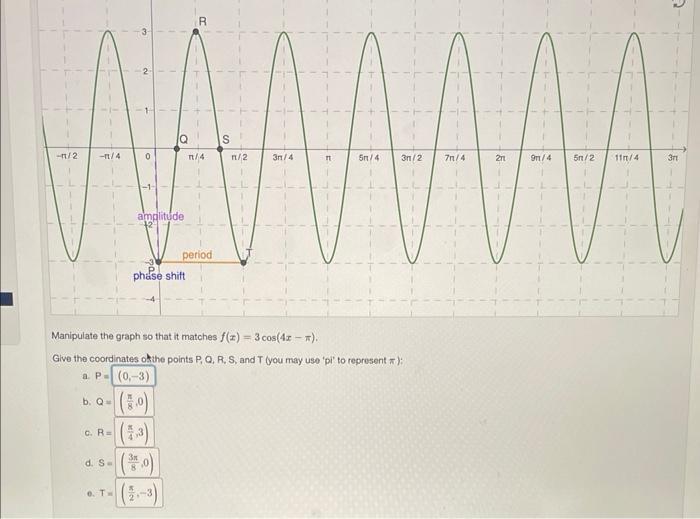Viewport: 700px width, 519px height.
Task: Click the 'Give the coordinates' instruction text
Action: [227, 359]
